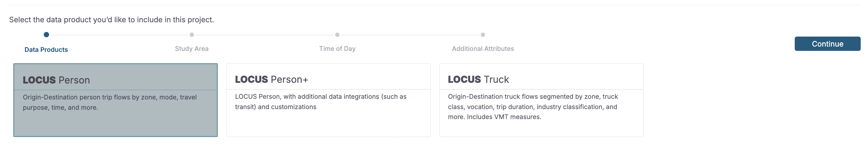Choose the LOCUS Person+ heading

pos(272,79)
